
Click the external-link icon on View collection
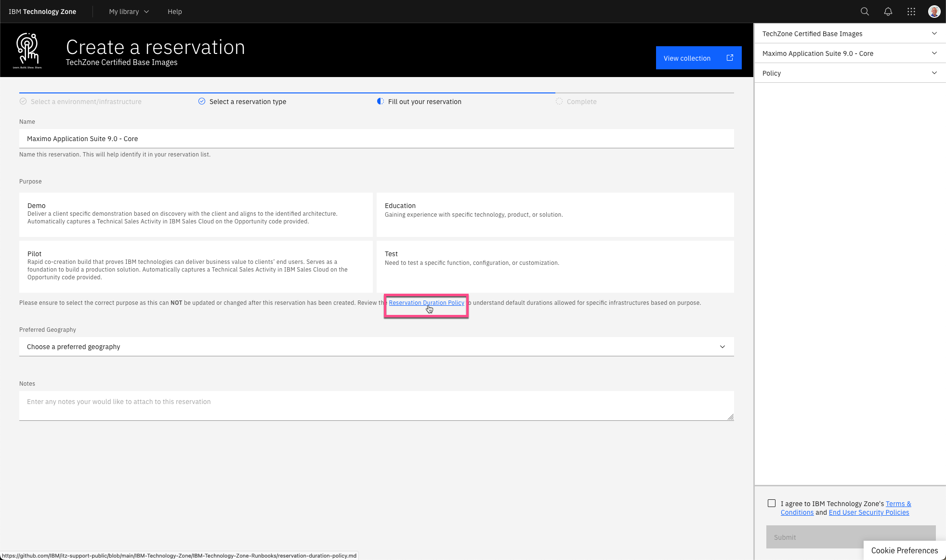[730, 58]
